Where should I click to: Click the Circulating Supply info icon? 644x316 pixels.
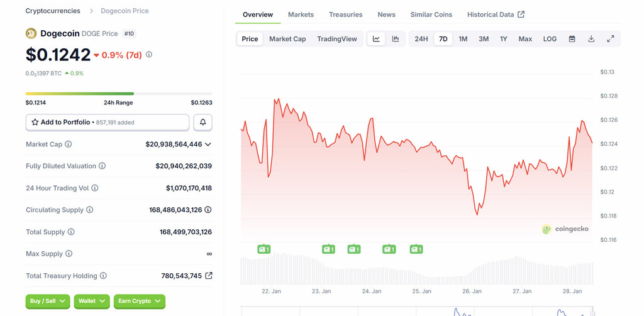[90, 210]
